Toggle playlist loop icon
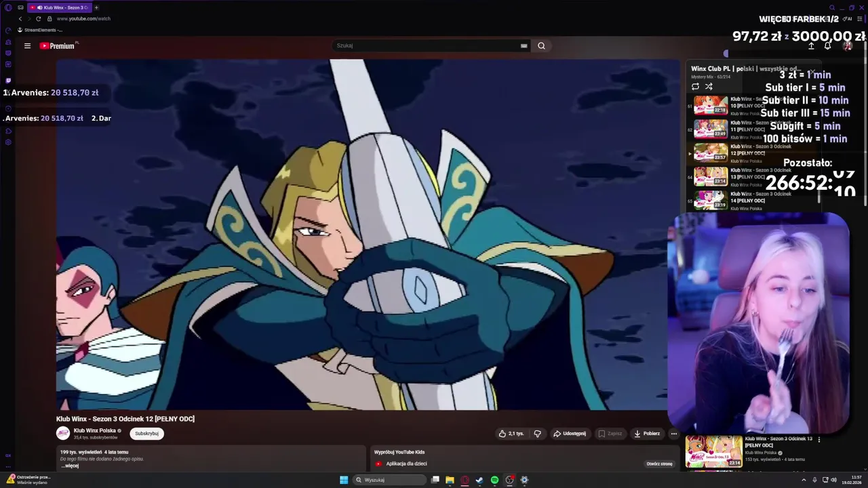The width and height of the screenshot is (868, 488). tap(695, 87)
